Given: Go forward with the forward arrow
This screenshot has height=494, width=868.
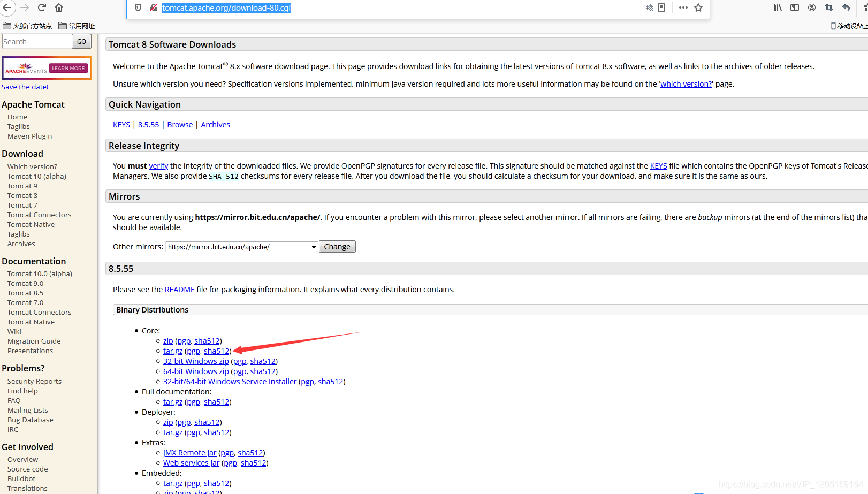Looking at the screenshot, I should [x=25, y=7].
